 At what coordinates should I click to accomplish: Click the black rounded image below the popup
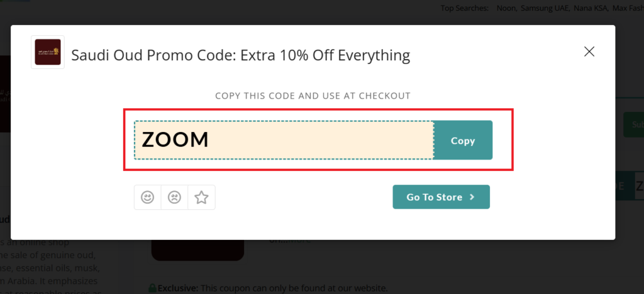(198, 250)
